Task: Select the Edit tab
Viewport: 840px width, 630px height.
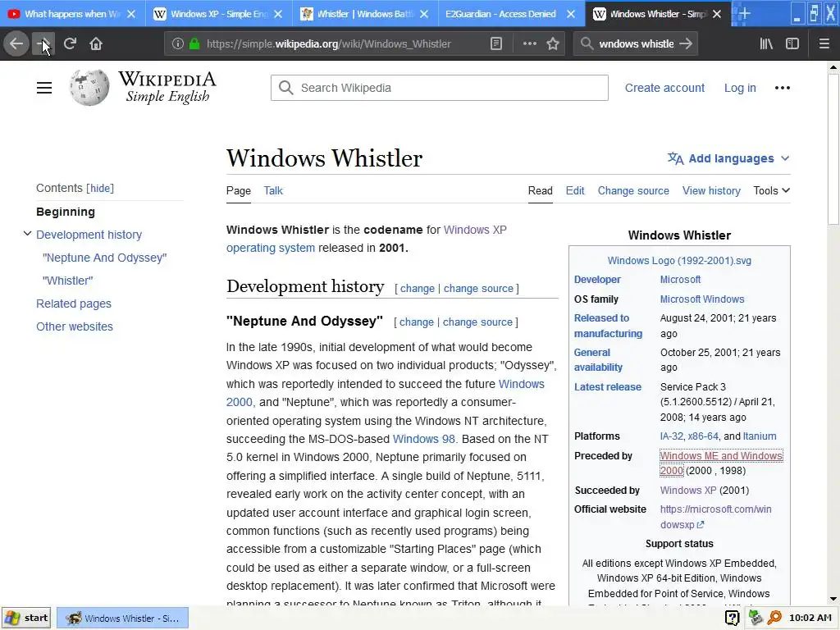Action: click(x=575, y=190)
